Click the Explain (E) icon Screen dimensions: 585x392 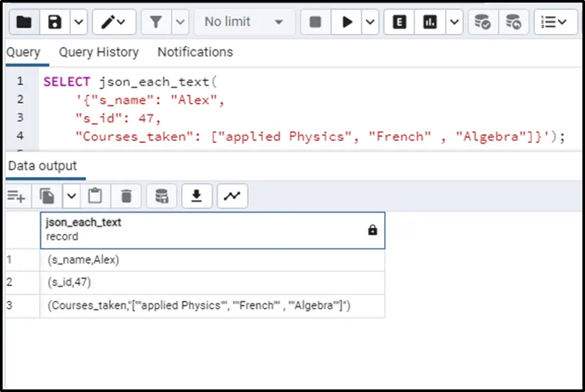pos(400,22)
